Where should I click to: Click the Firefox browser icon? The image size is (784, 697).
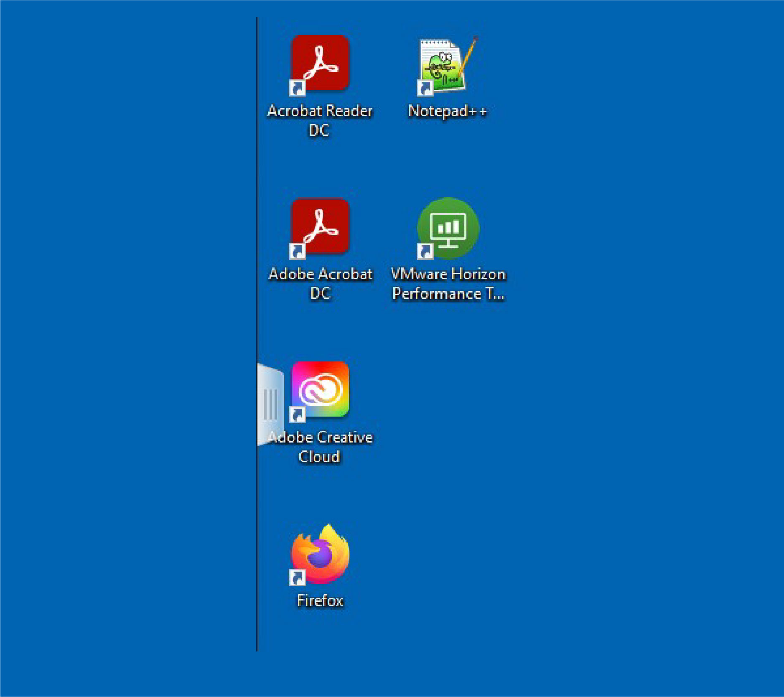point(320,553)
